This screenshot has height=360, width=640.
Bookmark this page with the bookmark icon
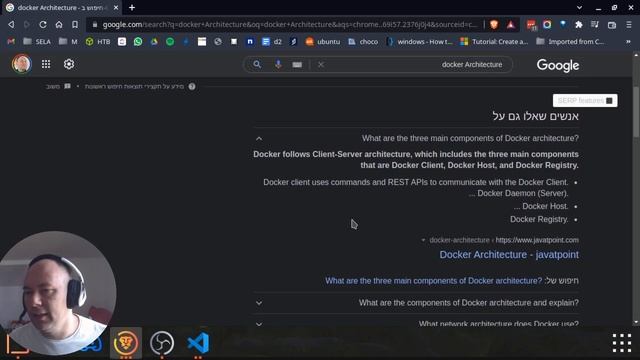(75, 24)
